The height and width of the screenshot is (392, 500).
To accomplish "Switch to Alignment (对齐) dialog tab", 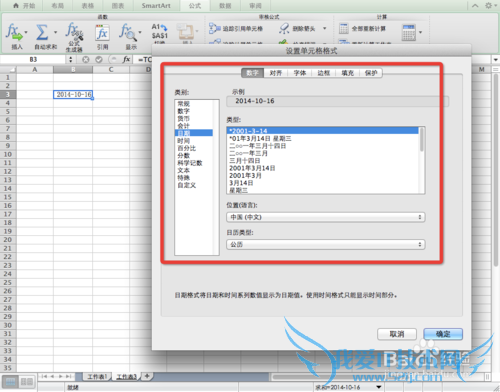I will tap(276, 73).
